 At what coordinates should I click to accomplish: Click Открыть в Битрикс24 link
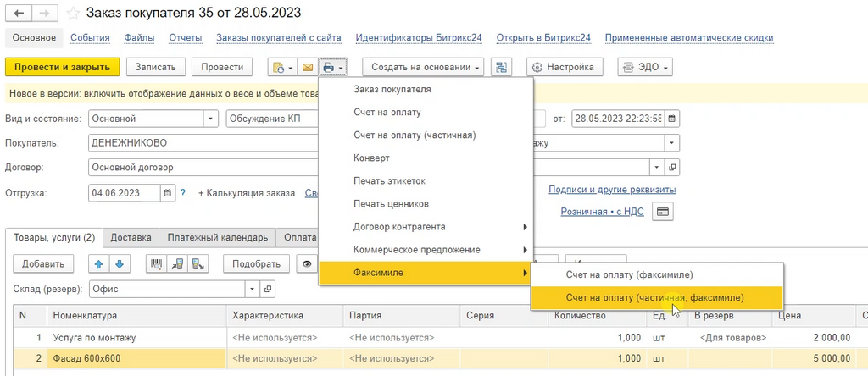(x=543, y=37)
